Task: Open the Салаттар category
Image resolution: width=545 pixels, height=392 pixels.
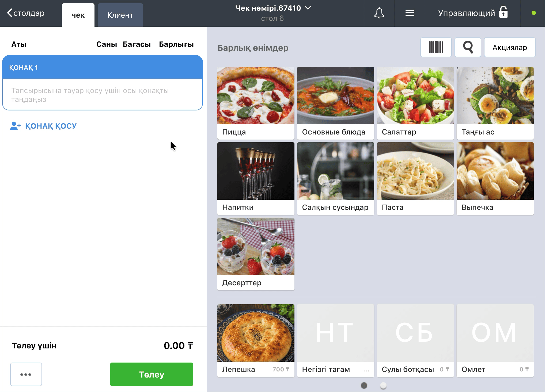Action: click(x=415, y=103)
